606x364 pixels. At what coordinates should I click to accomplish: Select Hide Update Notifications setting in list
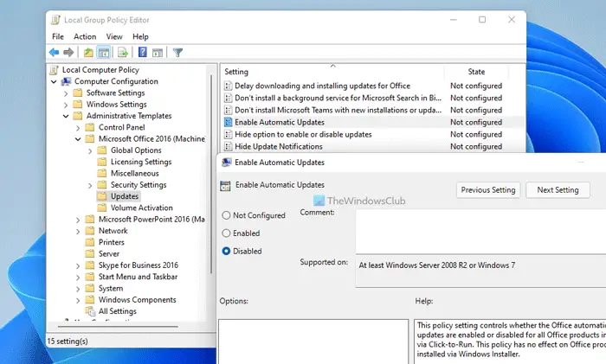point(278,146)
